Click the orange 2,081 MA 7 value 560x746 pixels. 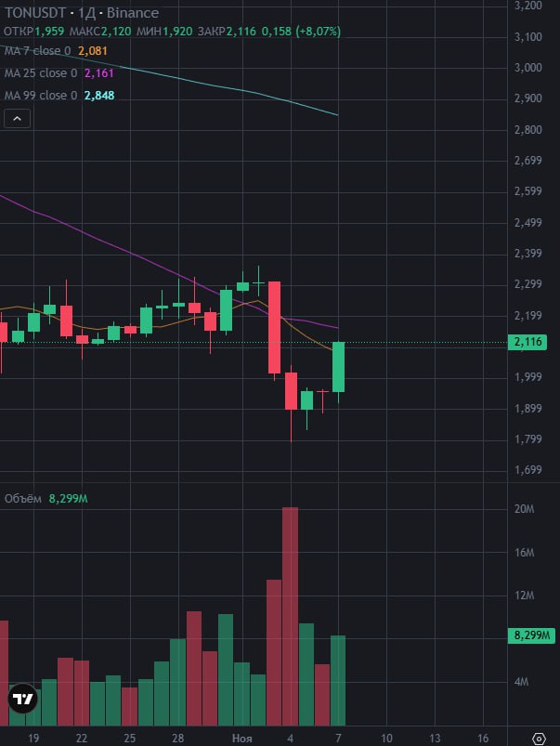coord(92,48)
